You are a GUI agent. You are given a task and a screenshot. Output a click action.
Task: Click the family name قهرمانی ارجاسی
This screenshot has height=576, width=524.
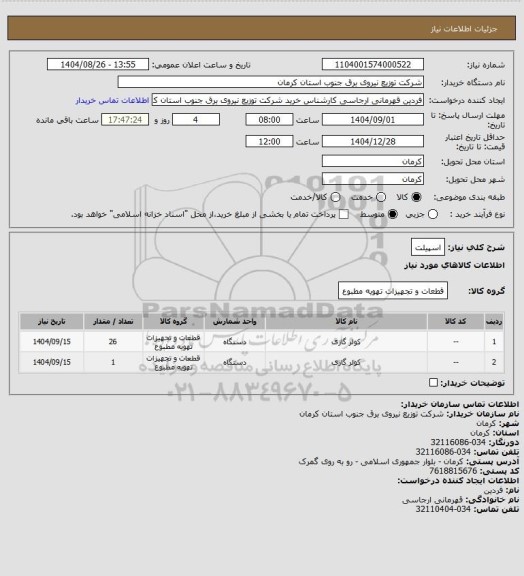click(433, 500)
